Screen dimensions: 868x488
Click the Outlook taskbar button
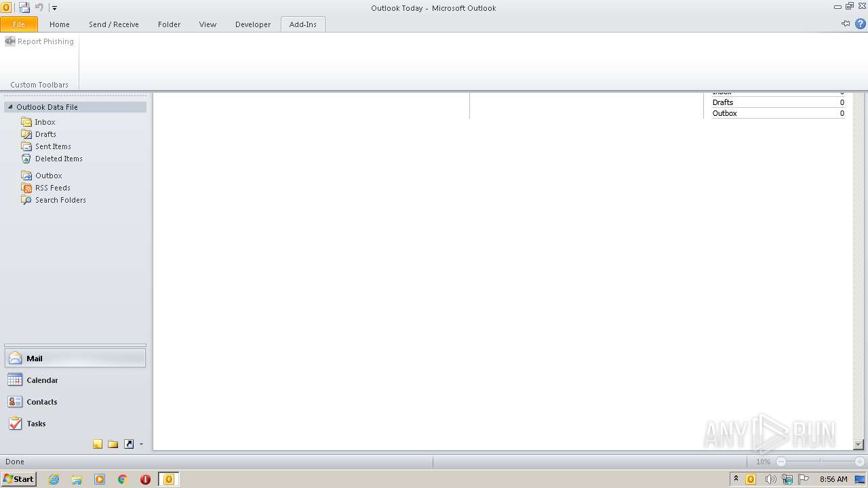pos(169,479)
